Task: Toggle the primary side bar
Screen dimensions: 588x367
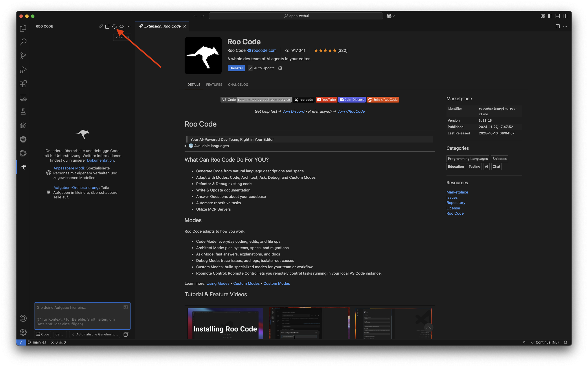Action: tap(550, 16)
